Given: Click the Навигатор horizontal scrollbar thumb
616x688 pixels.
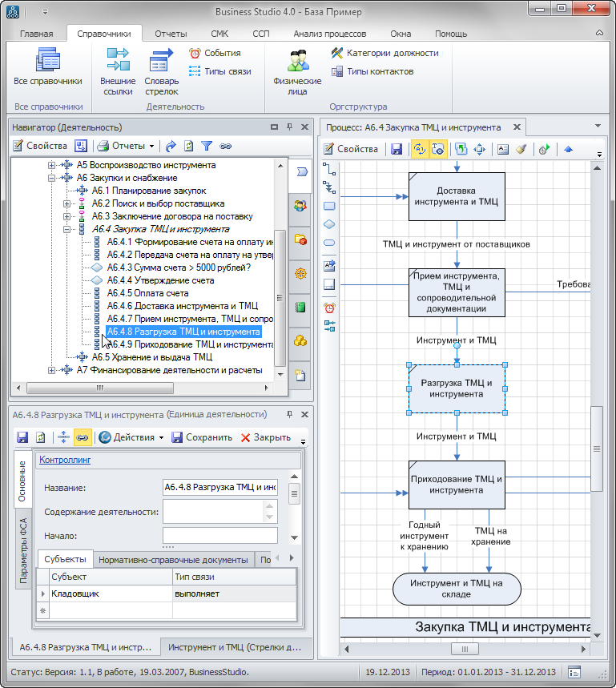Looking at the screenshot, I should [x=100, y=387].
